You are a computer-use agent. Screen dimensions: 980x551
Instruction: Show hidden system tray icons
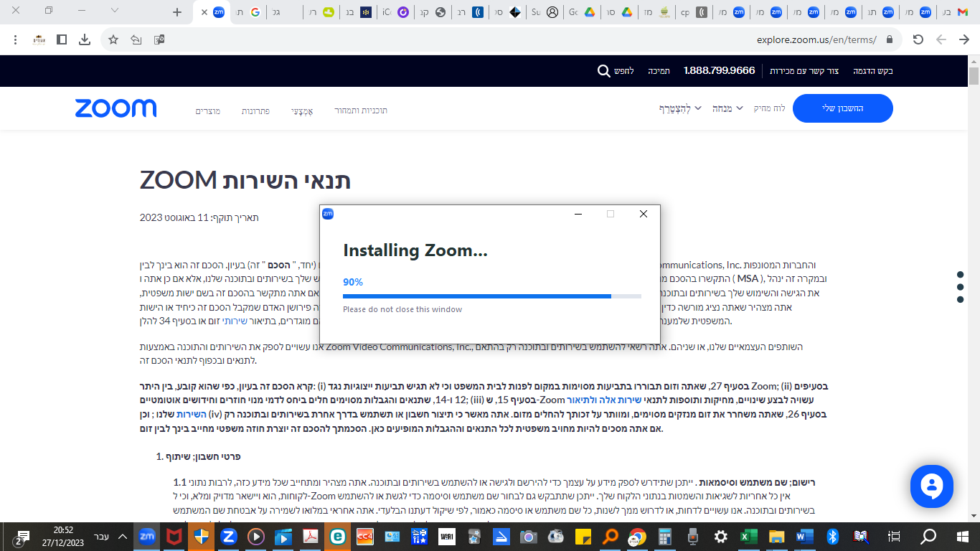123,537
